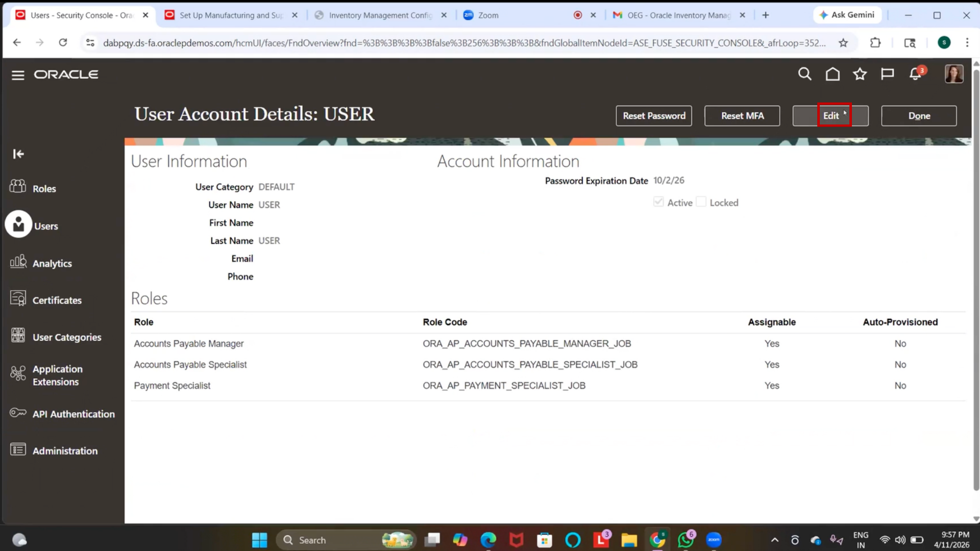Click the Windows taskbar Search box
The image size is (980, 551).
tap(346, 540)
